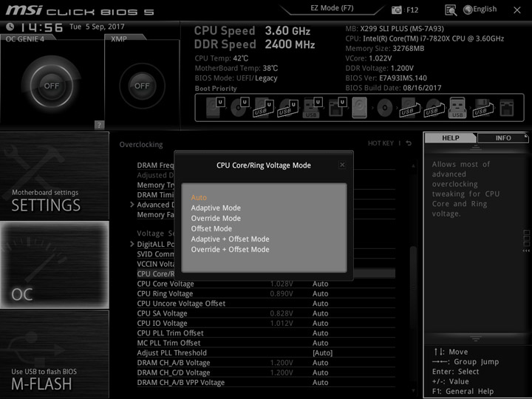The width and height of the screenshot is (532, 399).
Task: Select the SVID Communication row
Action: tap(155, 254)
